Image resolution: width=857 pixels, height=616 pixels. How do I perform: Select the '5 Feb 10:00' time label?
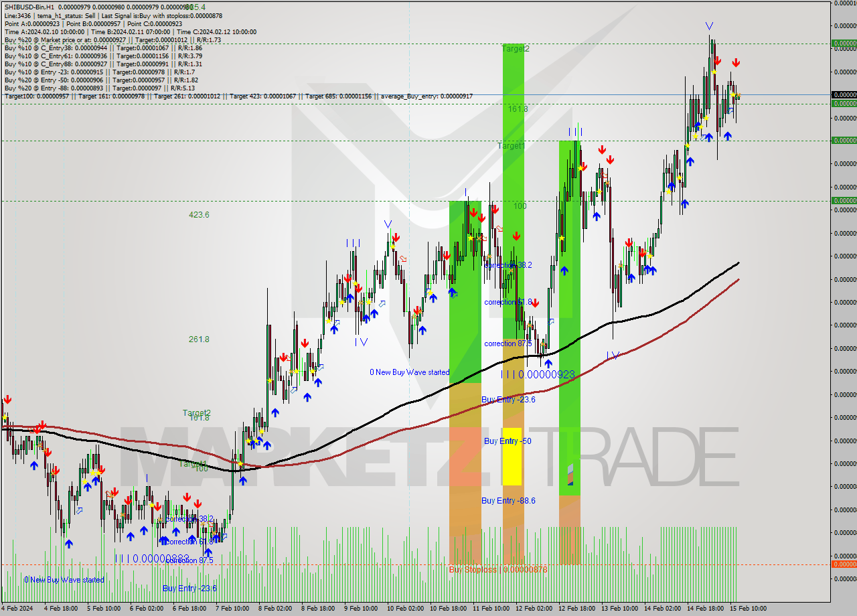[x=104, y=609]
